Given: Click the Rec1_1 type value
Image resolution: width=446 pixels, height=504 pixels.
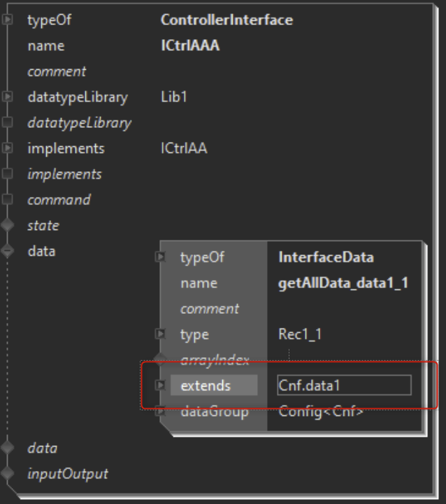Looking at the screenshot, I should click(x=300, y=334).
